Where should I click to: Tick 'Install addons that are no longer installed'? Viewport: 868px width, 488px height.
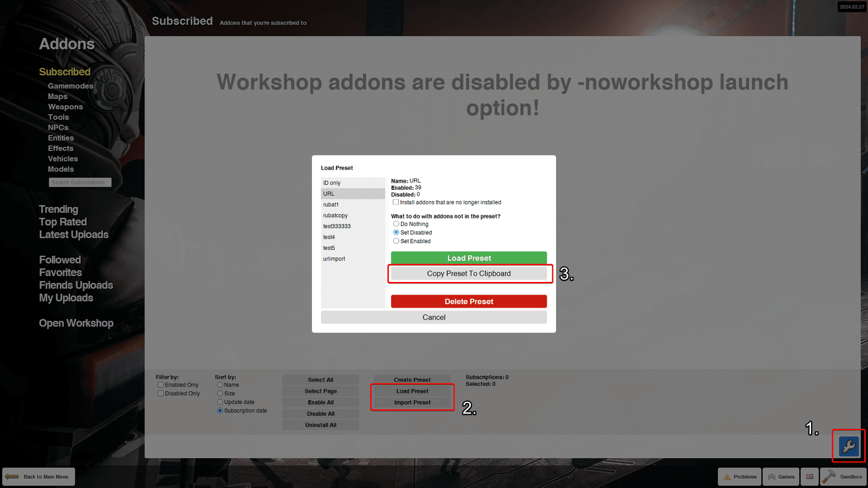pos(396,202)
